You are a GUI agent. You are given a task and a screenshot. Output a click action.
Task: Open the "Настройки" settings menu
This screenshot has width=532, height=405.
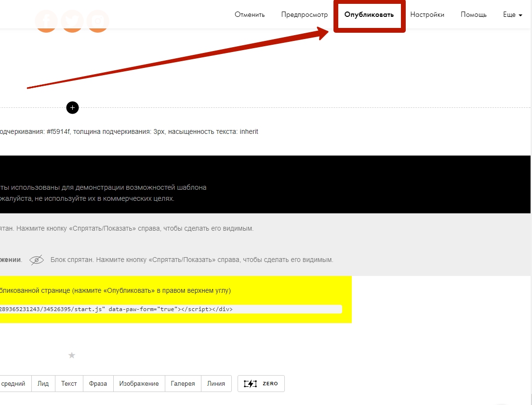coord(427,15)
